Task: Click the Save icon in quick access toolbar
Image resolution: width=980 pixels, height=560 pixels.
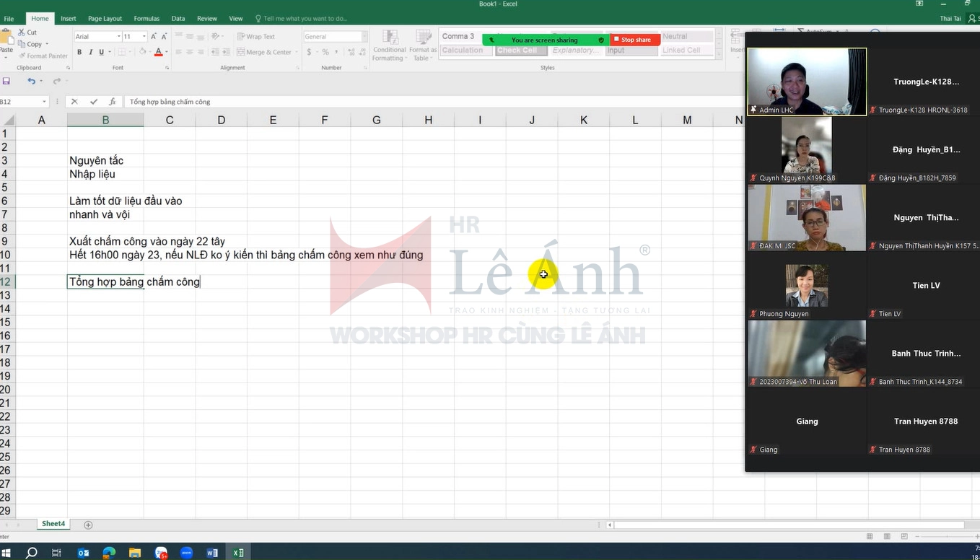Action: click(x=6, y=81)
